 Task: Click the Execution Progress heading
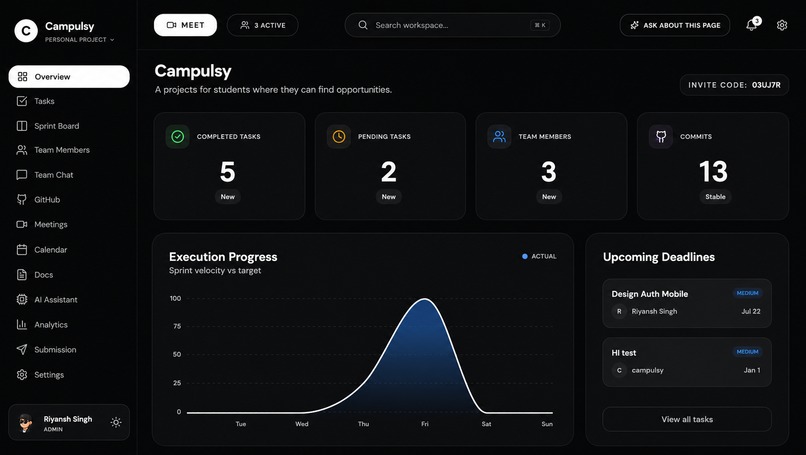tap(223, 257)
